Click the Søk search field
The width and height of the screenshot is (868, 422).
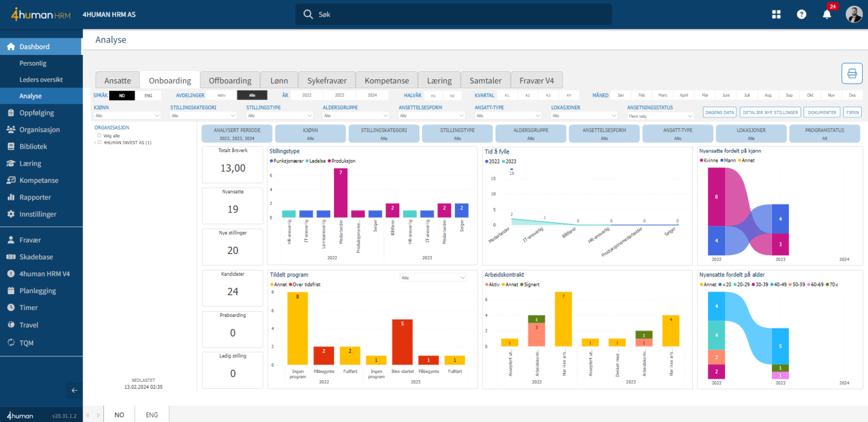(453, 15)
